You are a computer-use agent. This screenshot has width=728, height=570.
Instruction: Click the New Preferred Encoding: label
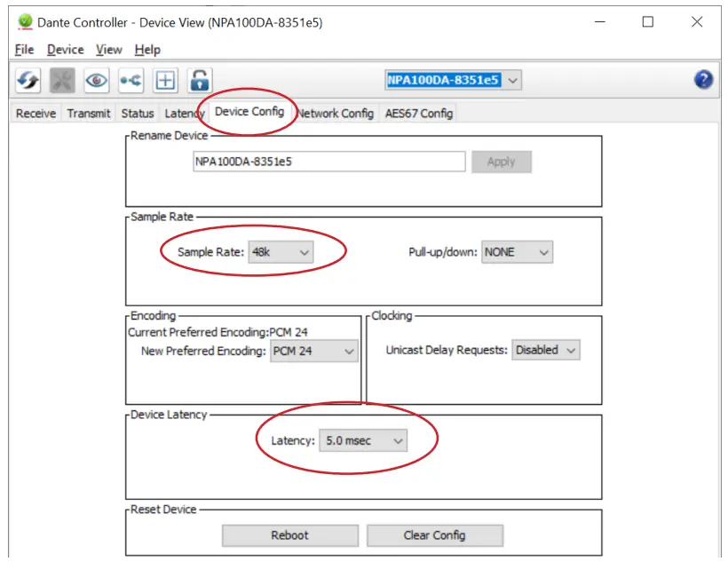204,351
